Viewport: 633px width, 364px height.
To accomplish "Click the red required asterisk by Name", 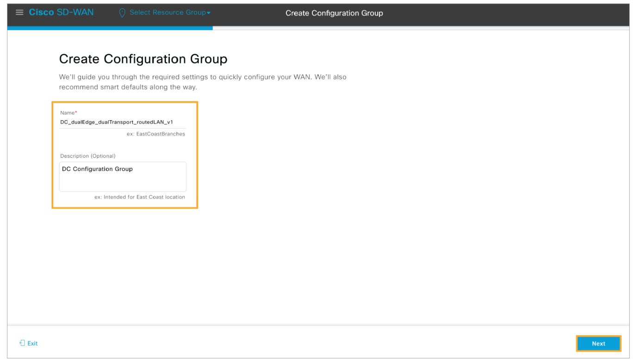I will (76, 112).
